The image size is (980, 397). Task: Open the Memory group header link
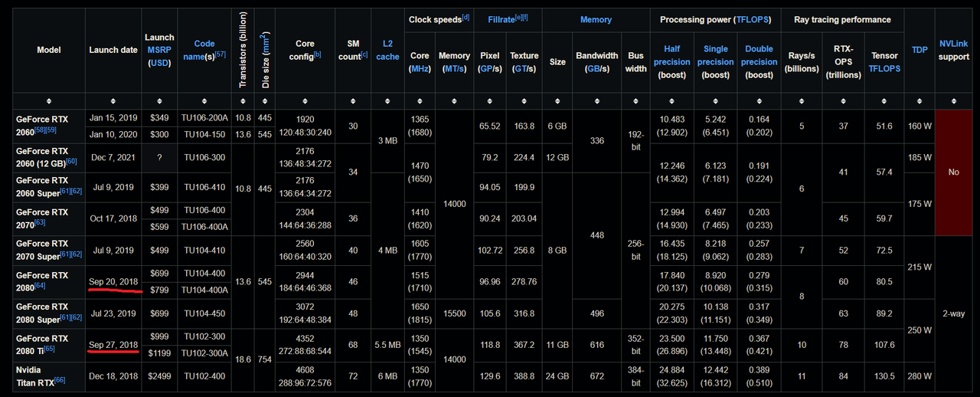point(596,19)
